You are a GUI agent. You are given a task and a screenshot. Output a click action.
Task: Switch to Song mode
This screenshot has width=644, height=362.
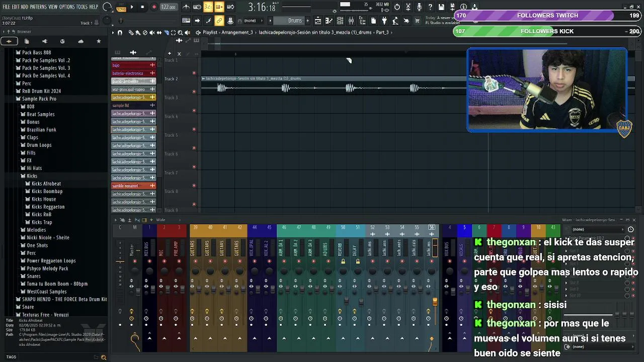121,9
